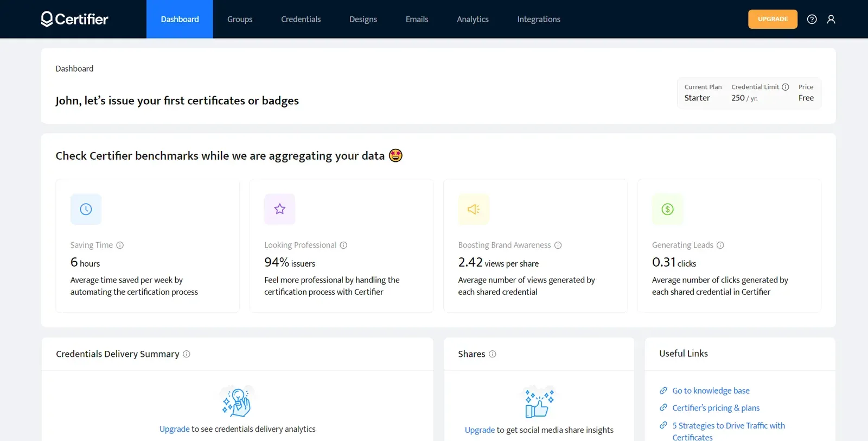Click Upgrade link for social media share insights

[x=480, y=430]
